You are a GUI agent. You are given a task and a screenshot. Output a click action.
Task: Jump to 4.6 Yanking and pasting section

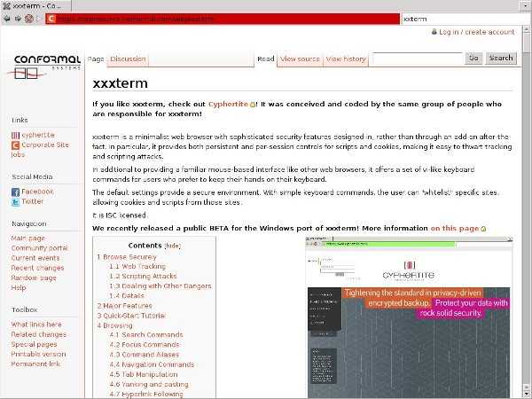(149, 385)
